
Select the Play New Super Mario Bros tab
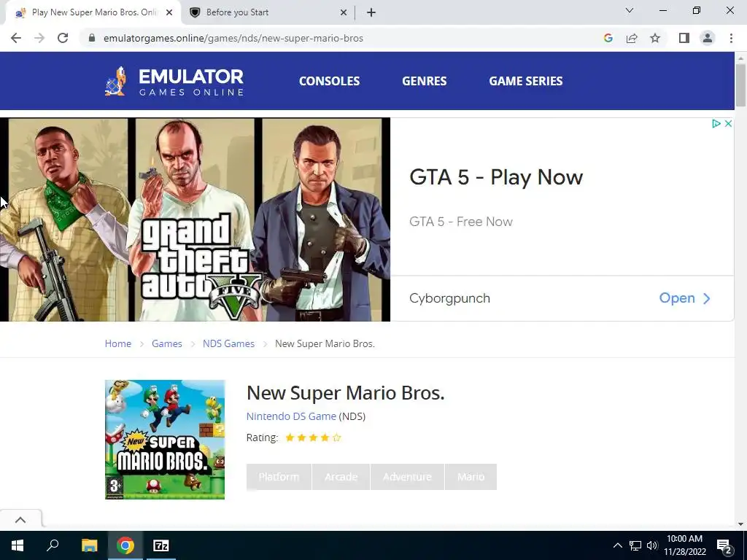click(x=93, y=12)
